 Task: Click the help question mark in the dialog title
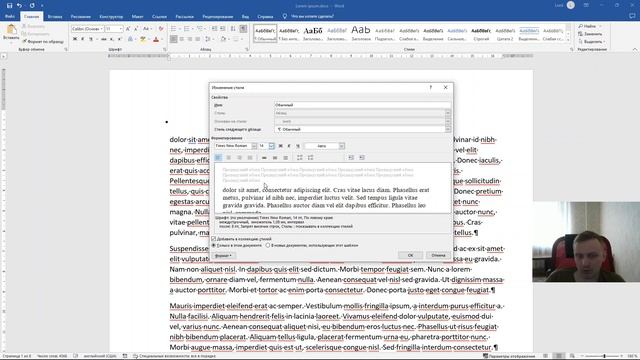click(x=431, y=87)
